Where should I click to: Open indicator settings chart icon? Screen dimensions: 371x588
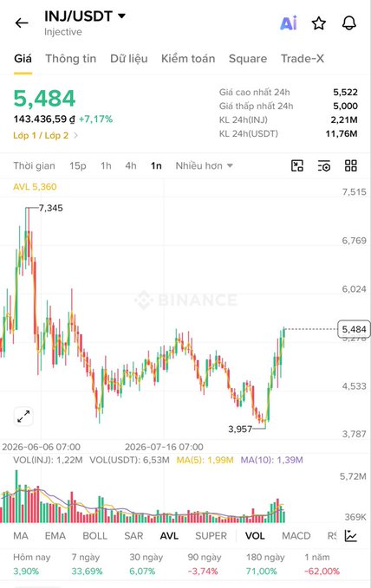click(x=350, y=536)
